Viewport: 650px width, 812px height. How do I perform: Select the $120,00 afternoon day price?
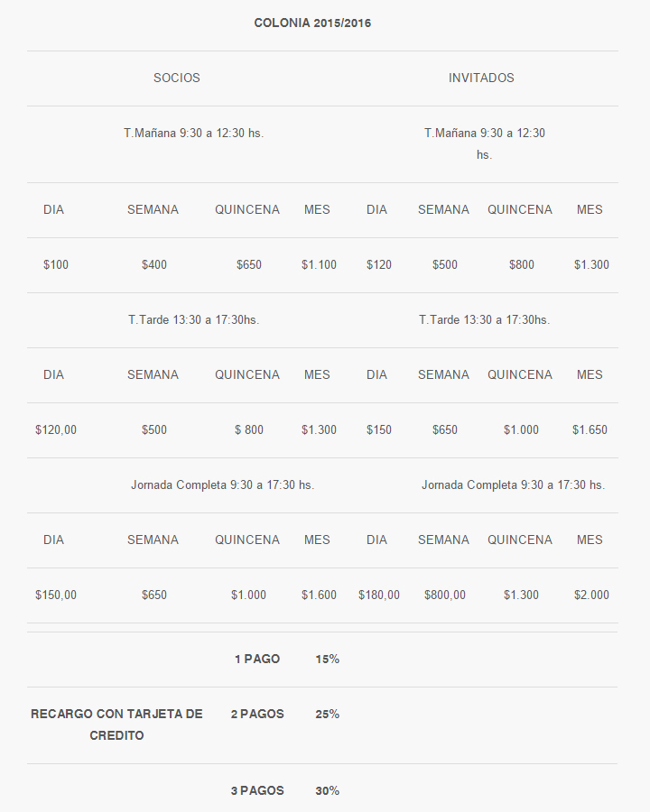click(x=56, y=430)
